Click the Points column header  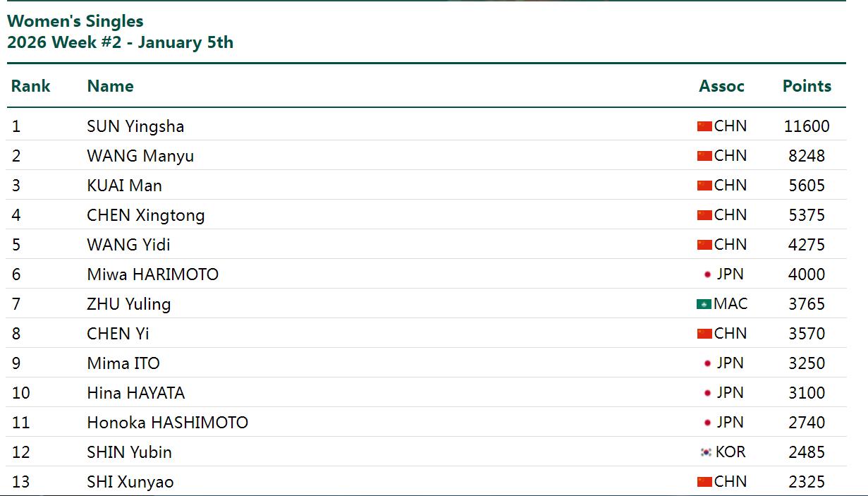807,86
